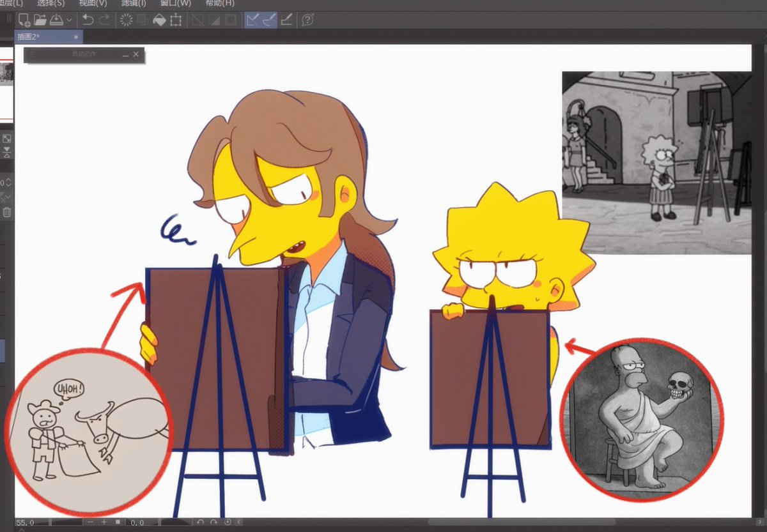767x532 pixels.
Task: Expand the save options dropdown arrow
Action: (69, 20)
